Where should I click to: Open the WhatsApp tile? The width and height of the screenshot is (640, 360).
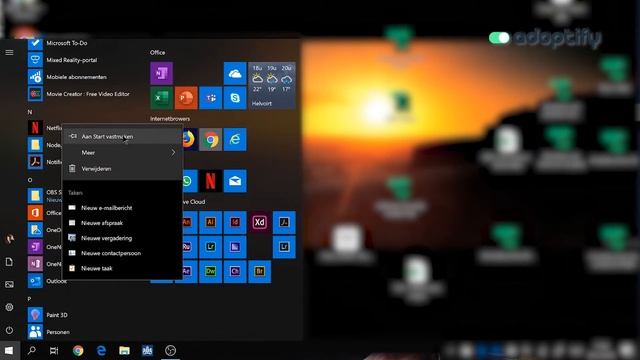pos(189,181)
